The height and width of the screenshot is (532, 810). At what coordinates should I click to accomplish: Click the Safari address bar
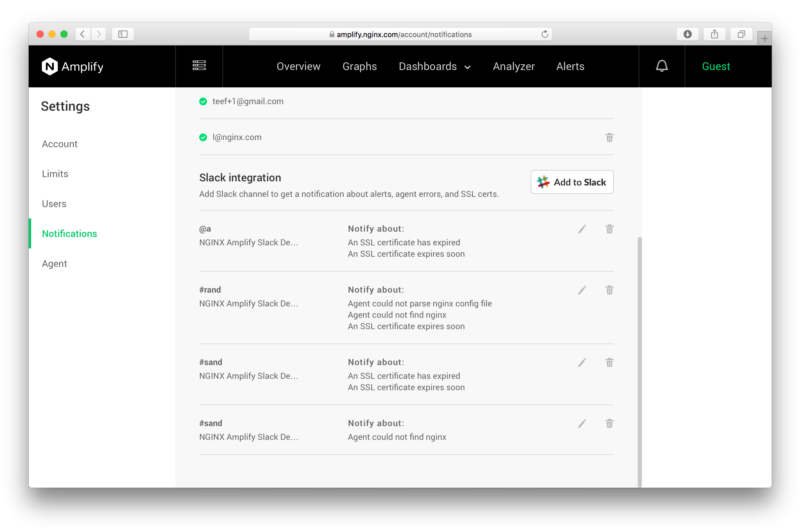[400, 34]
